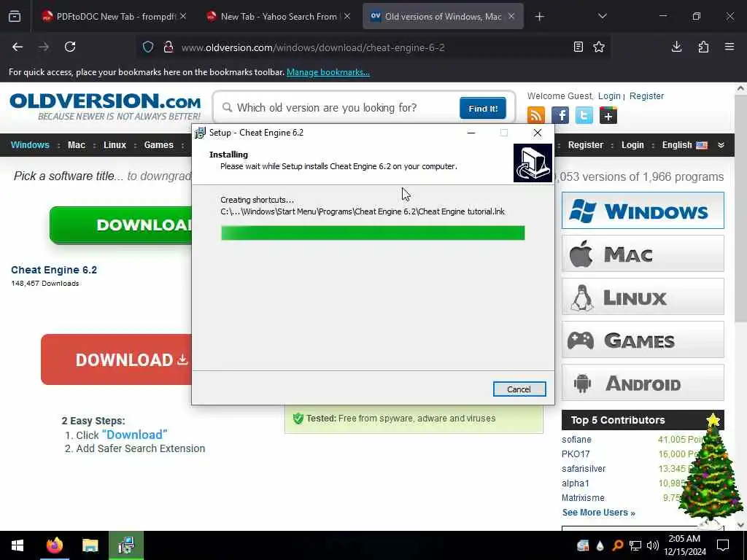
Task: Cancel the Cheat Engine installation
Action: click(x=519, y=389)
